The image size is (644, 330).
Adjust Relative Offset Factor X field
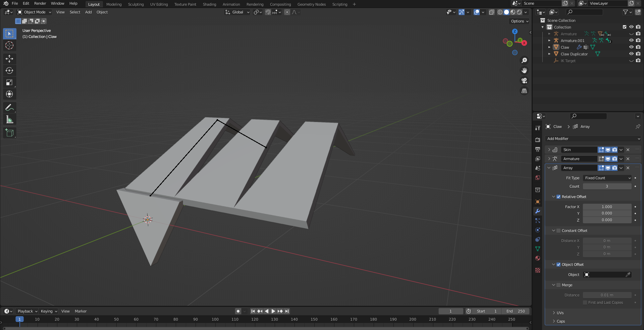[x=607, y=207]
